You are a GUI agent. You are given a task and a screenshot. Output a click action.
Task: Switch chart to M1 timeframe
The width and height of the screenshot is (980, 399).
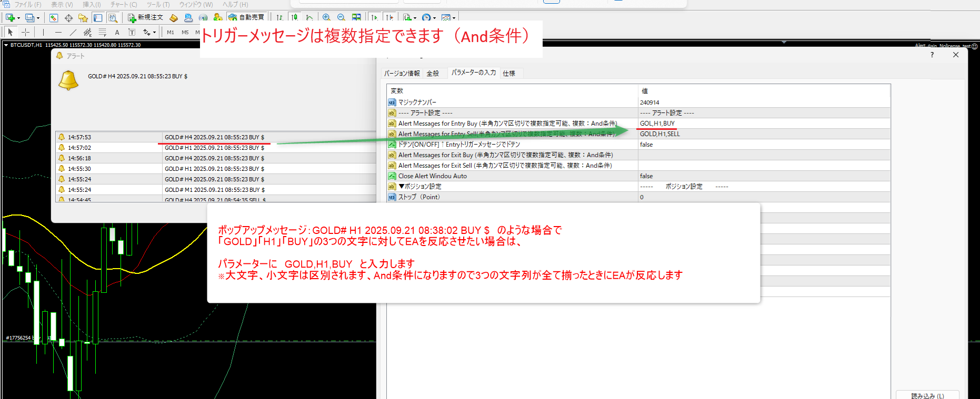tap(171, 33)
